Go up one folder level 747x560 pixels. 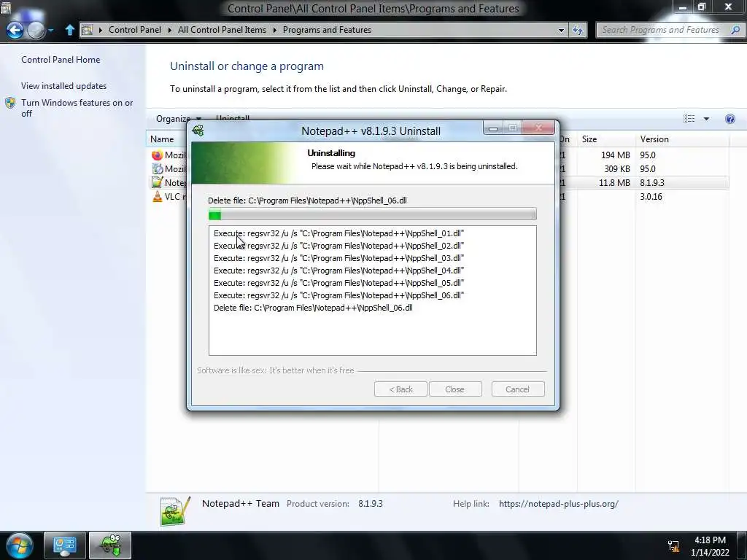[69, 30]
